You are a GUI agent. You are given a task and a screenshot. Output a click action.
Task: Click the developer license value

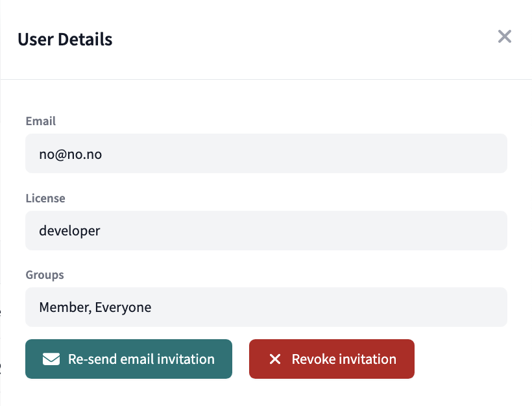click(69, 230)
